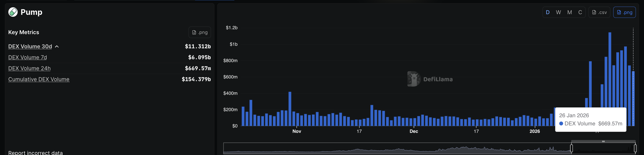Click the Cumulative DEX Volume label
Viewport: 644px width, 155px height.
39,79
